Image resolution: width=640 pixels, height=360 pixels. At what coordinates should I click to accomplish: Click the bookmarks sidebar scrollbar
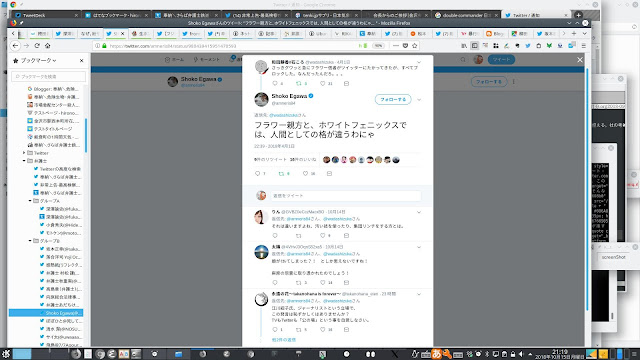click(x=86, y=135)
